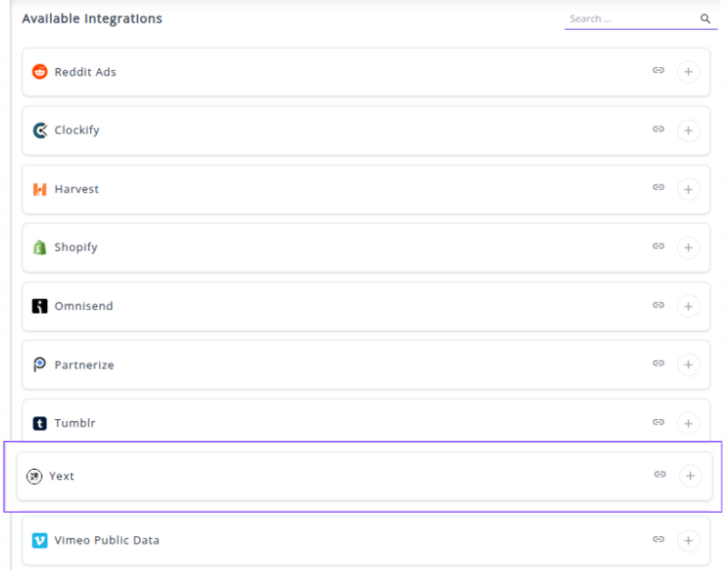This screenshot has width=728, height=570.
Task: Add the Partnerize integration with plus
Action: coord(688,365)
